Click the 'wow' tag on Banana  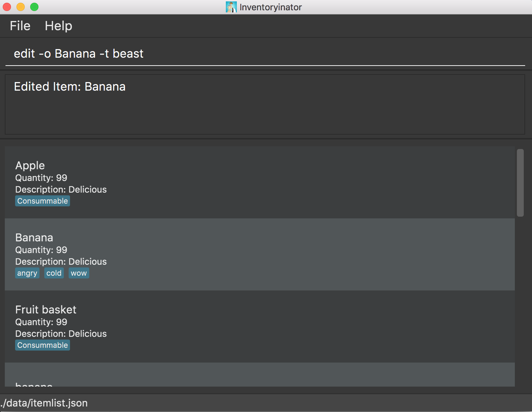pyautogui.click(x=79, y=273)
